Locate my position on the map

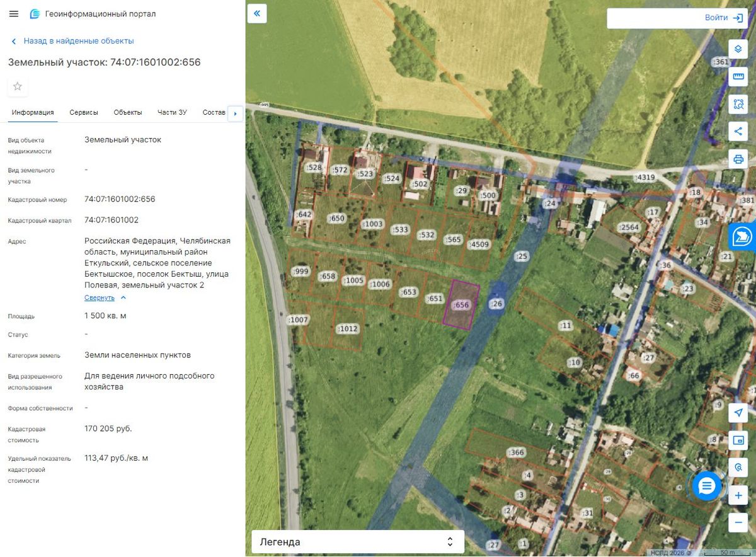tap(738, 412)
